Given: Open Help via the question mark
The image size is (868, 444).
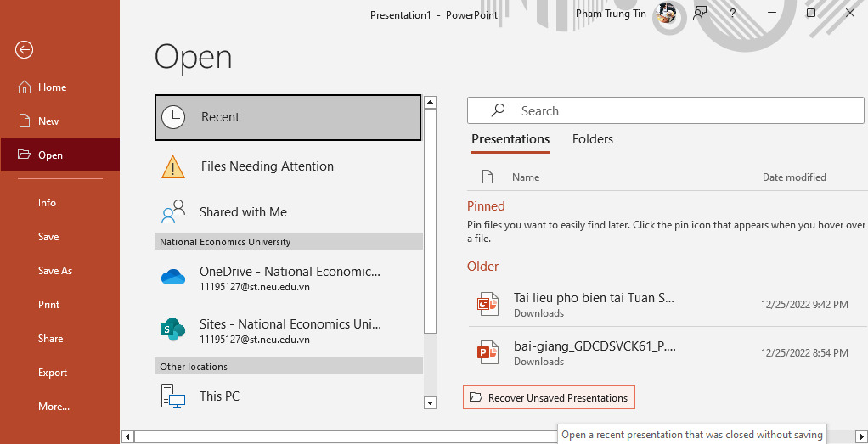Looking at the screenshot, I should coord(732,13).
